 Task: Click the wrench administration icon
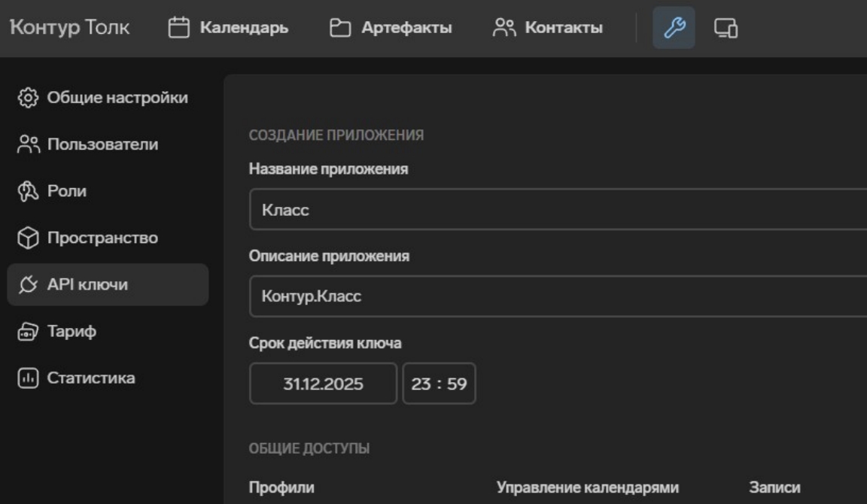(x=674, y=28)
